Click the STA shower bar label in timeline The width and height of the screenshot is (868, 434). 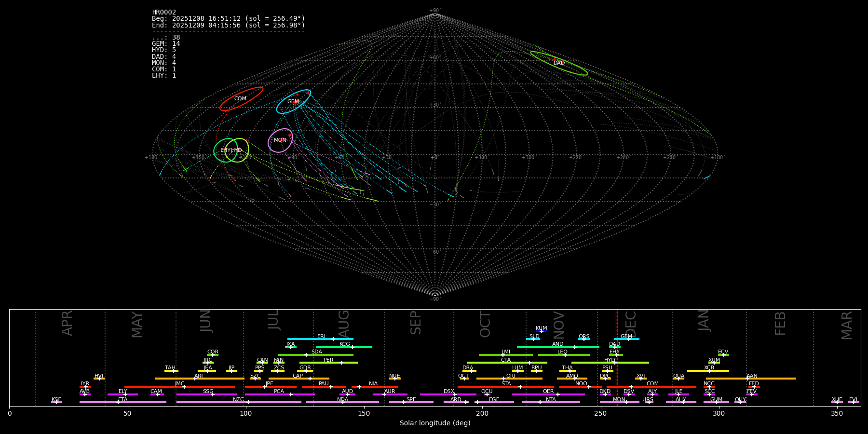(x=506, y=384)
